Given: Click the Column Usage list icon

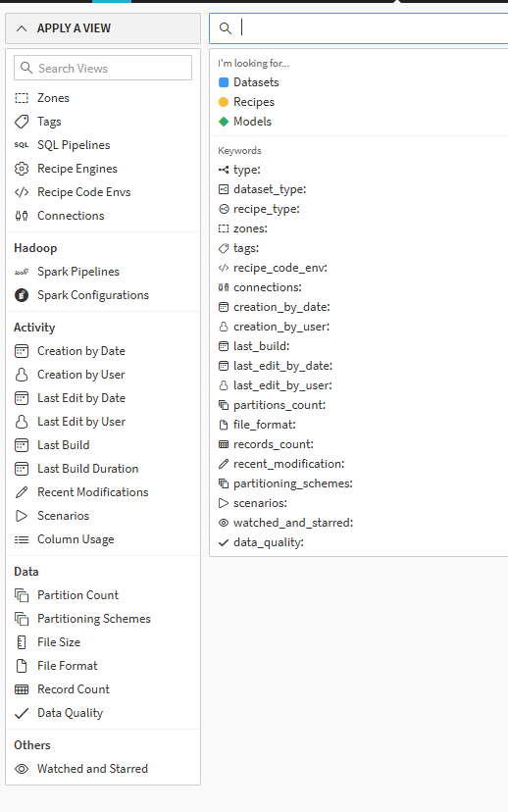Looking at the screenshot, I should click(22, 539).
